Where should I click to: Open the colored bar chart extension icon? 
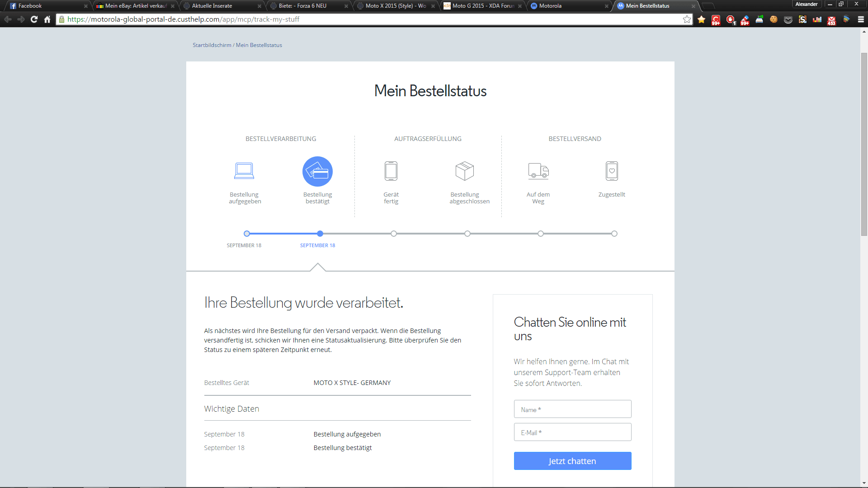point(817,19)
